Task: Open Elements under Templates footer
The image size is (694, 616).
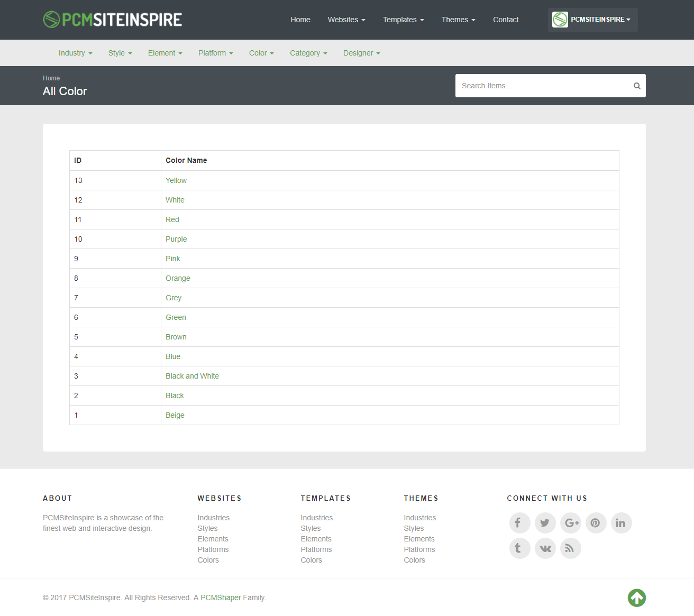Action: click(316, 539)
